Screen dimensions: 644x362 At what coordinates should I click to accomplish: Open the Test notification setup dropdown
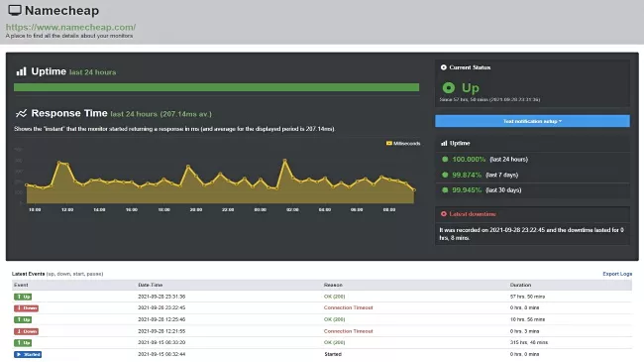point(532,121)
